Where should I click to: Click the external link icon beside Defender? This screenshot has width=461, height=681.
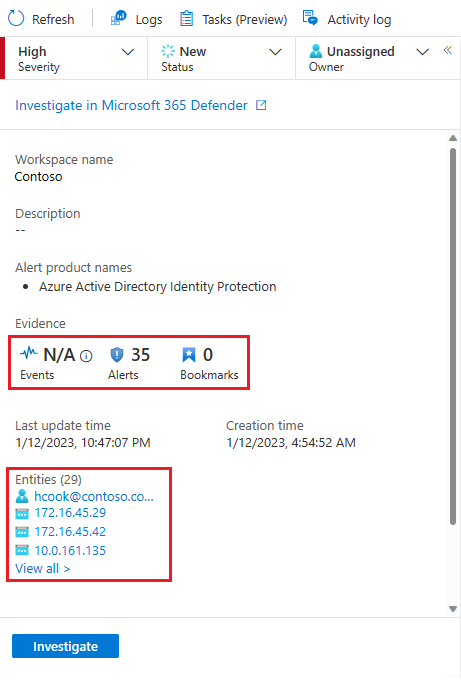[x=261, y=105]
